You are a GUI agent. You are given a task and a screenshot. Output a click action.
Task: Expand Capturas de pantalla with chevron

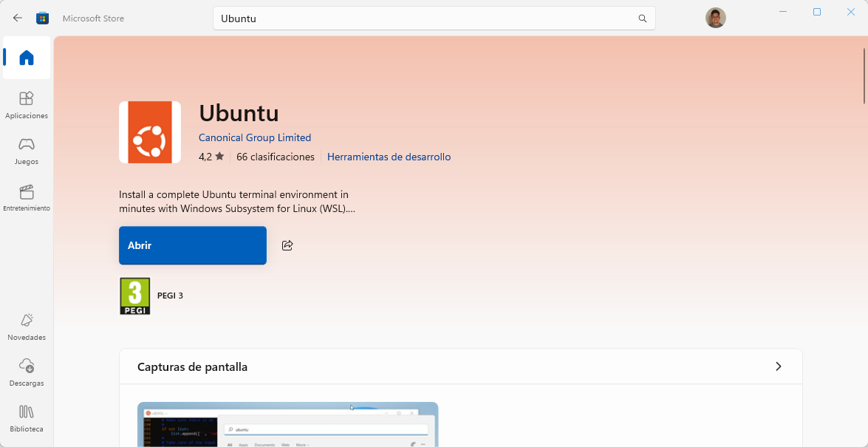point(779,366)
